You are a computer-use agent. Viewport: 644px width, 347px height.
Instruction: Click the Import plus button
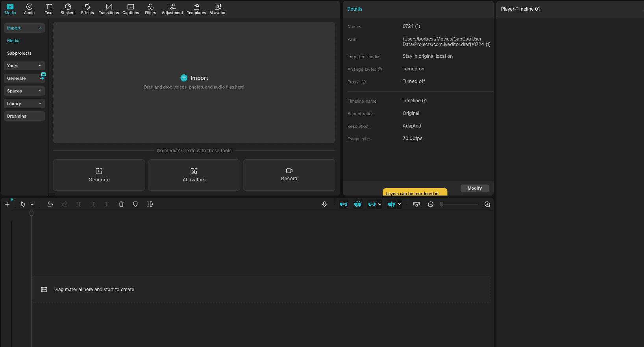(184, 78)
